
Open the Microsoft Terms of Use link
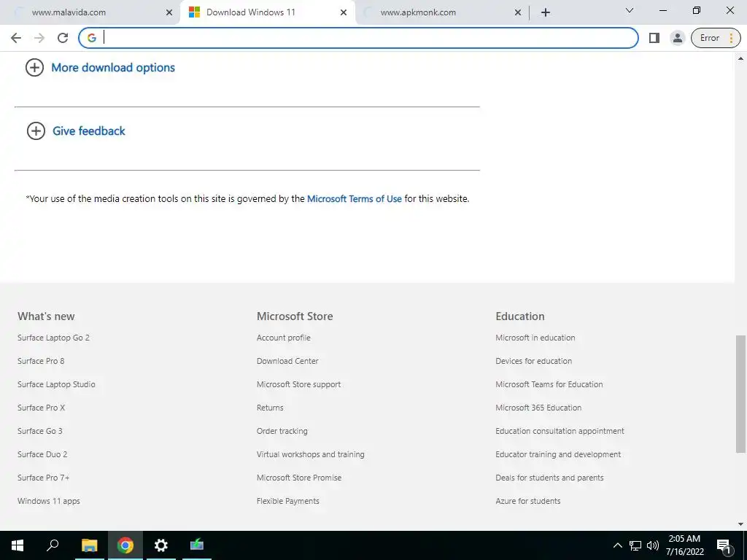pos(354,198)
